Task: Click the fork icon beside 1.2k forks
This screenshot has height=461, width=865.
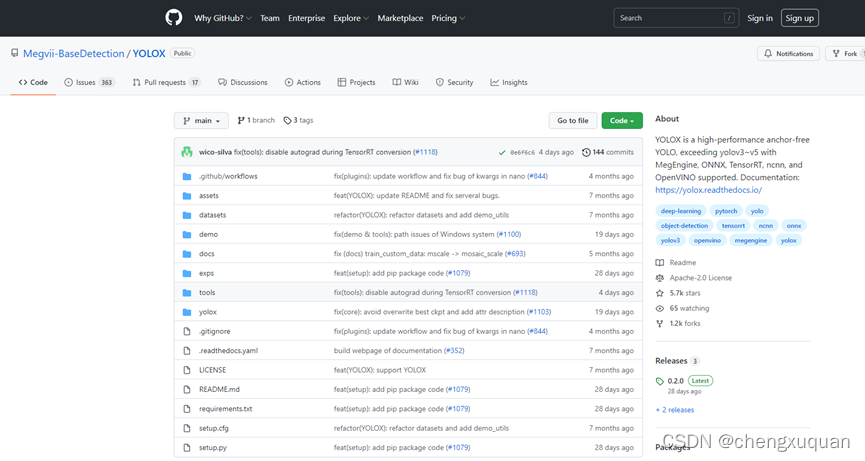Action: (x=660, y=324)
